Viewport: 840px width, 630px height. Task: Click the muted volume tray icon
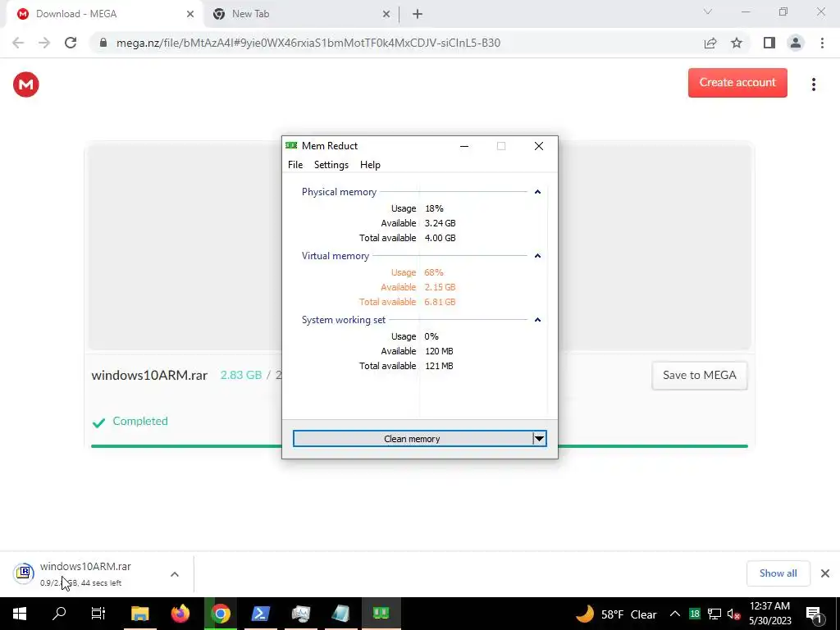click(x=733, y=614)
